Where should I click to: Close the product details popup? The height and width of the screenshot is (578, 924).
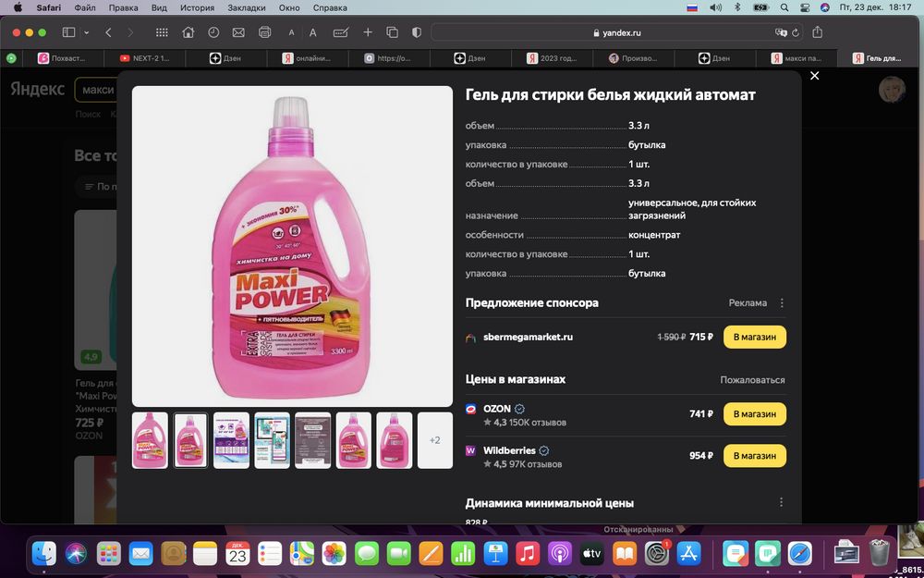click(814, 76)
